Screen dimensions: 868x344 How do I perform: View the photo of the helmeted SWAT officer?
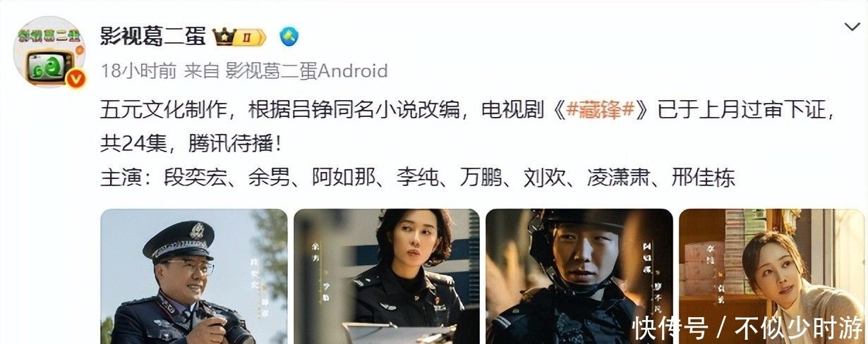point(579,276)
